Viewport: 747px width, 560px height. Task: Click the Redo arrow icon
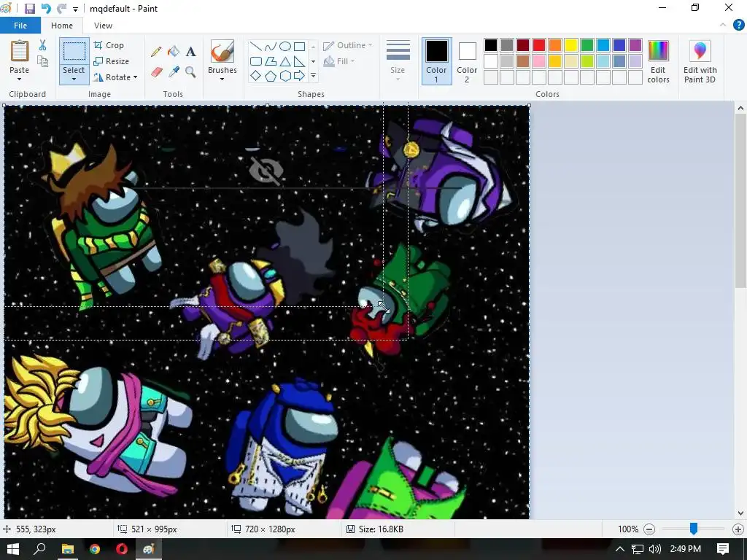coord(61,9)
